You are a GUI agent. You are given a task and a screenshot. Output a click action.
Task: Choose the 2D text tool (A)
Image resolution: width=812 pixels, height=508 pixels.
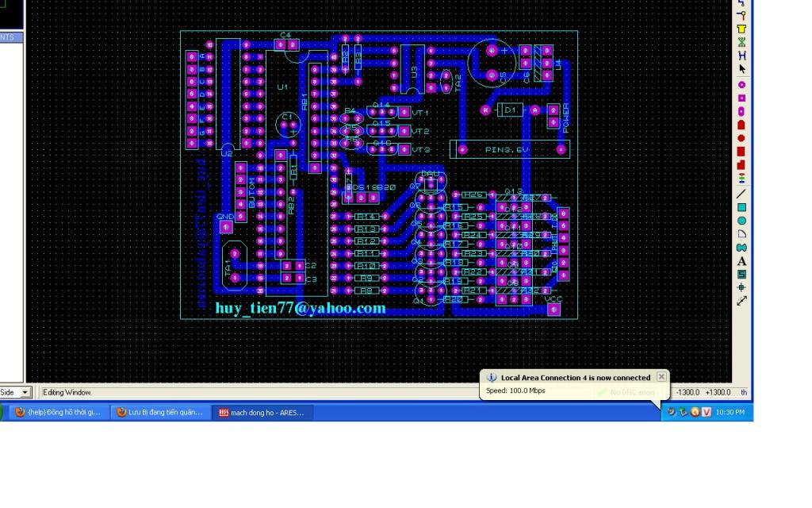point(741,261)
